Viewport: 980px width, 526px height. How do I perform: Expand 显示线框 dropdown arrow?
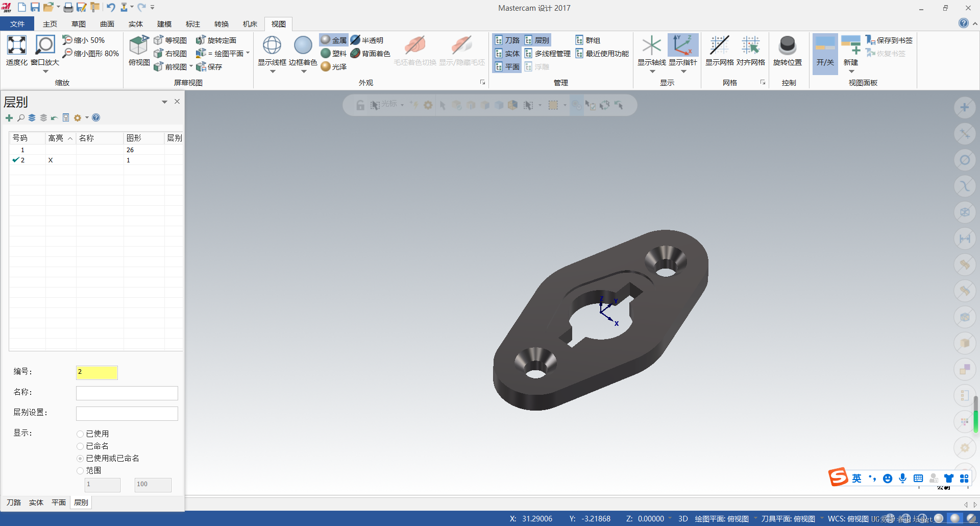coord(272,71)
